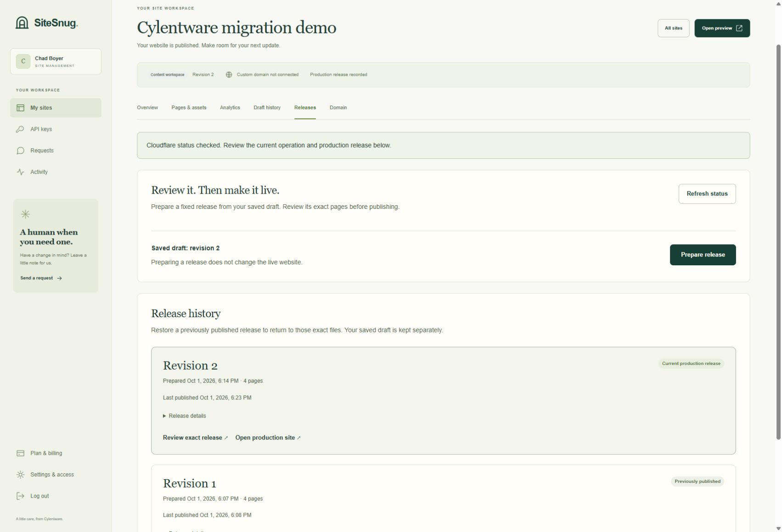Click the My sites layout icon
Screen dimensions: 782x532
20,108
